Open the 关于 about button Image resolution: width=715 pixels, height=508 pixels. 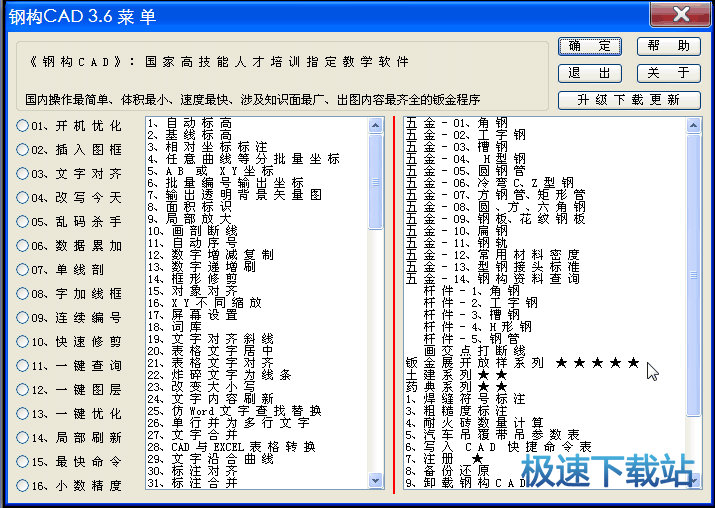(x=668, y=73)
